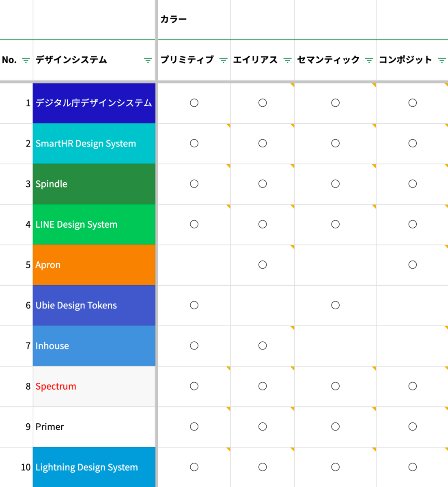
Task: Select the Spindle cell
Action: click(x=94, y=184)
